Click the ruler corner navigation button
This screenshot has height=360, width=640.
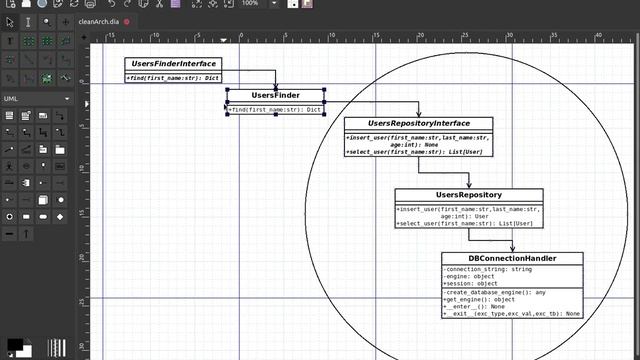click(x=84, y=38)
